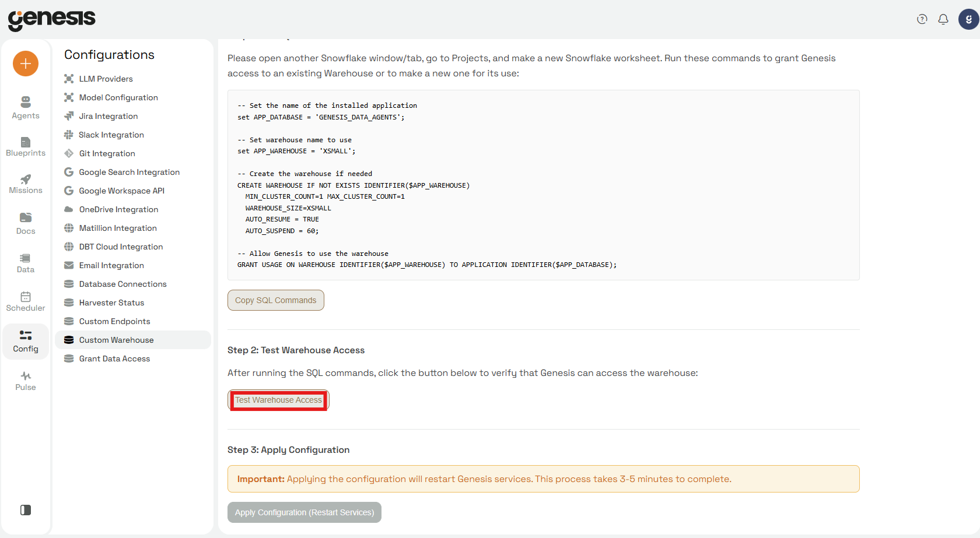Open the Scheduler calendar section
Viewport: 980px width, 538px height.
(26, 301)
